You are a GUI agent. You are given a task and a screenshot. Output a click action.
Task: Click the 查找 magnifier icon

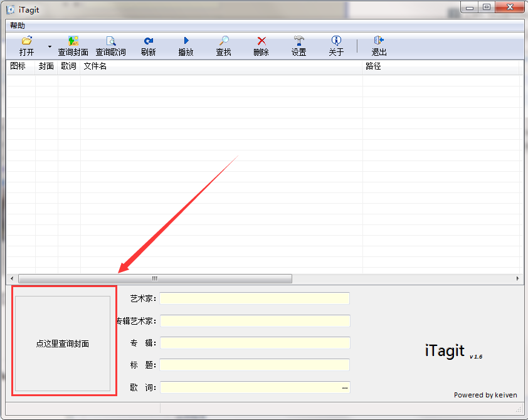(224, 41)
